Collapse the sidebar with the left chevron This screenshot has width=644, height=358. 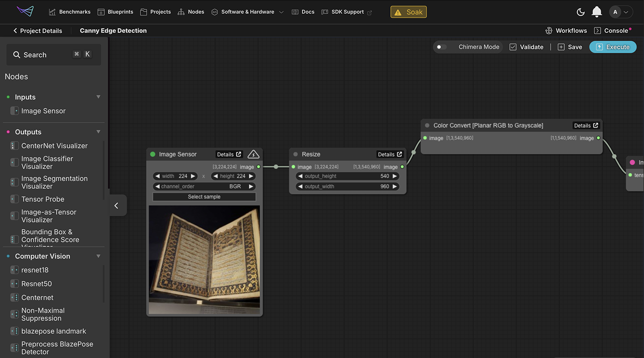point(117,205)
